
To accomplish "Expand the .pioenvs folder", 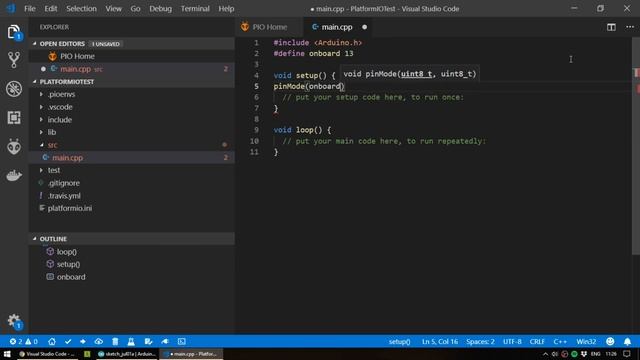I will [131, 94].
